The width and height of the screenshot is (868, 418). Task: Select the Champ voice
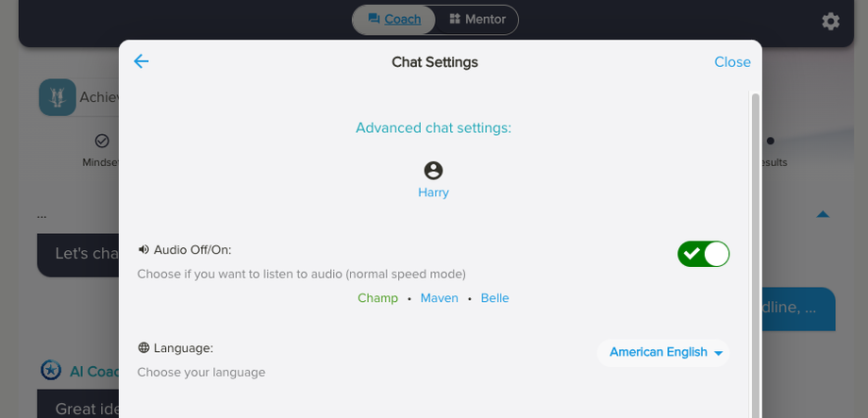point(377,298)
